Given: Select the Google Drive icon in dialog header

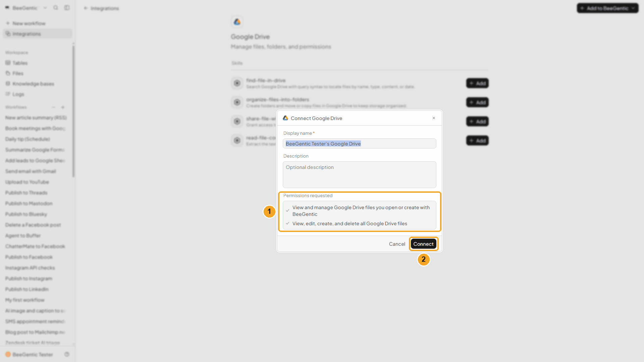Looking at the screenshot, I should [285, 118].
